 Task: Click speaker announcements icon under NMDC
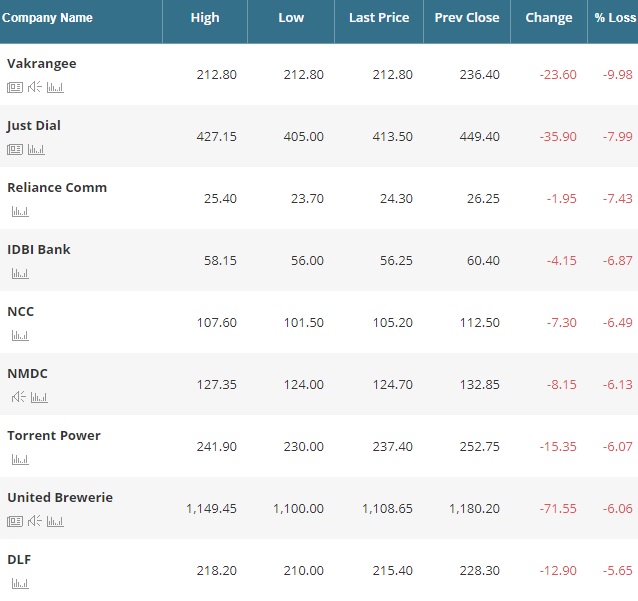(x=19, y=397)
